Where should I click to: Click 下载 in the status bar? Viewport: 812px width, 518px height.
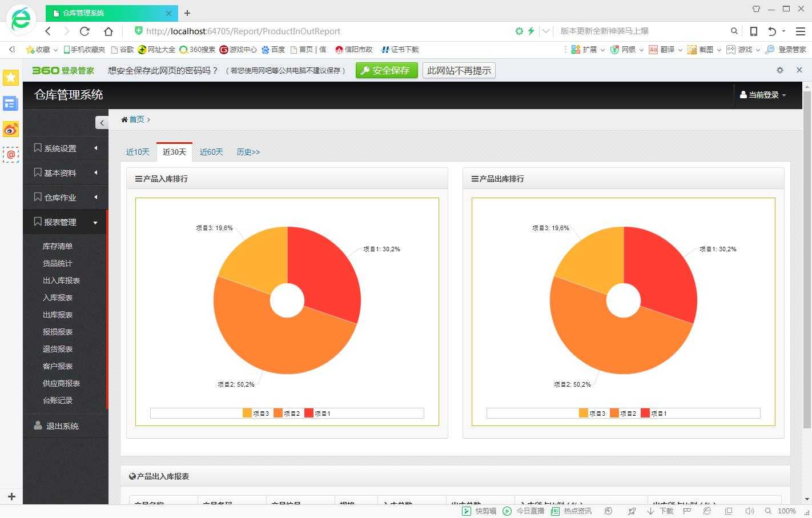tap(660, 511)
